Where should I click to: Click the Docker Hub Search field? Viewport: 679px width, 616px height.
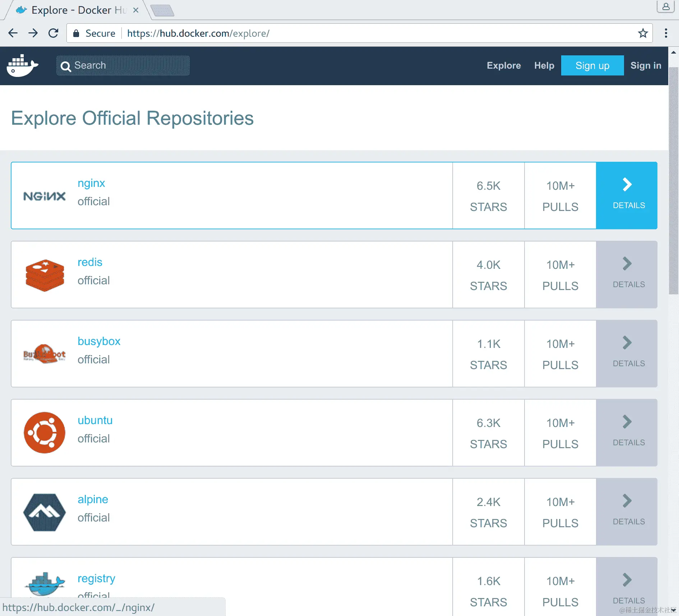123,65
